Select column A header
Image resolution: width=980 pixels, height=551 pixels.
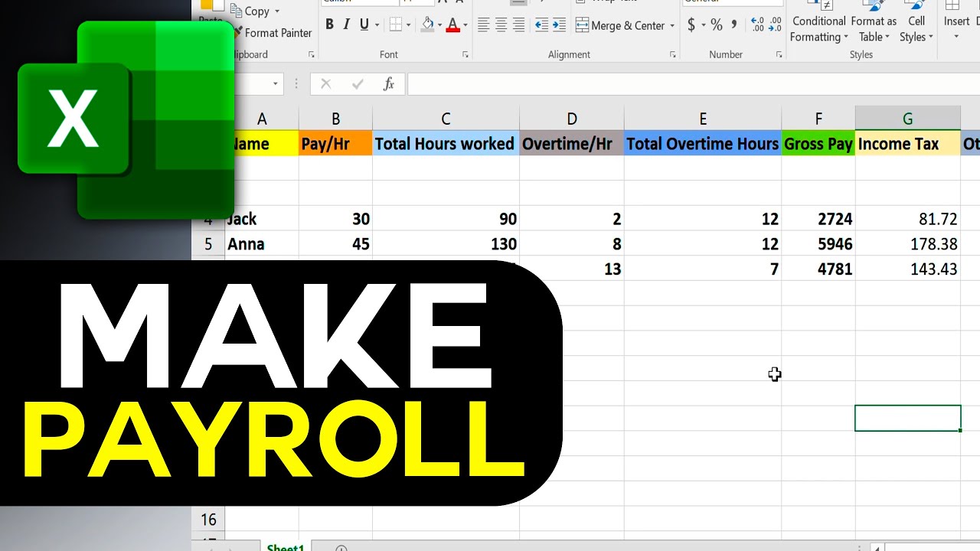(x=262, y=119)
